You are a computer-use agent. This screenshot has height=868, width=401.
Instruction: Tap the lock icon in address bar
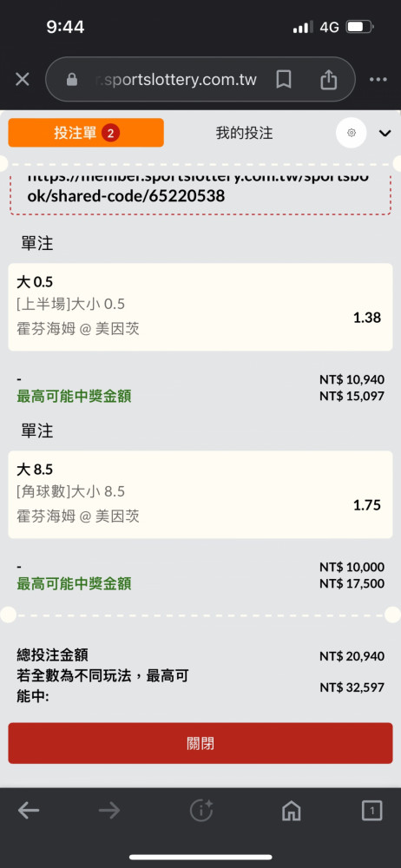[x=71, y=80]
